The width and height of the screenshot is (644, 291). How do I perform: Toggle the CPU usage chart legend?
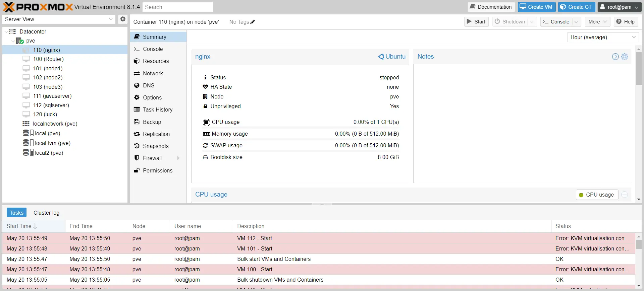tap(597, 195)
